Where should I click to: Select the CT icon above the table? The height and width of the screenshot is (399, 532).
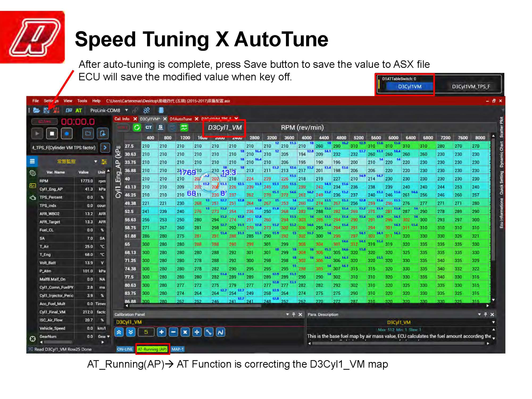[149, 127]
